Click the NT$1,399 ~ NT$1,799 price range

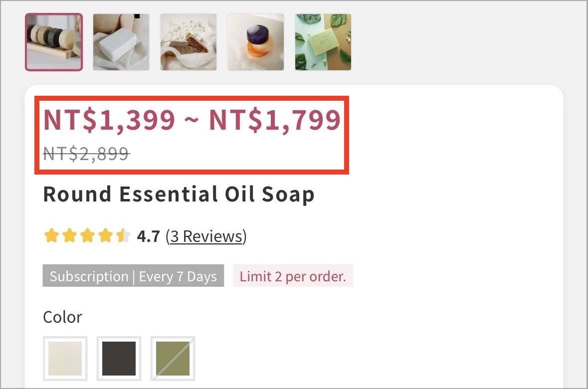[192, 120]
